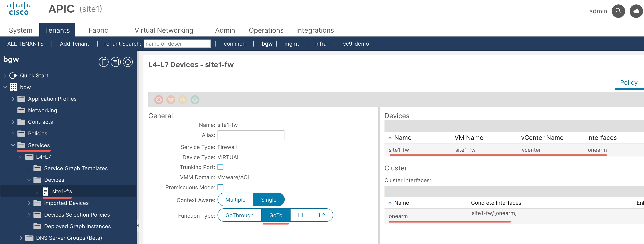Click the Contracts folder icon

[22, 122]
